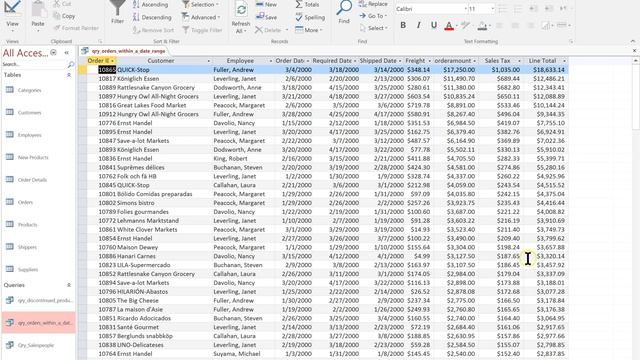Collapse the ribbon with the arrow
The image size is (640, 360).
pyautogui.click(x=633, y=41)
